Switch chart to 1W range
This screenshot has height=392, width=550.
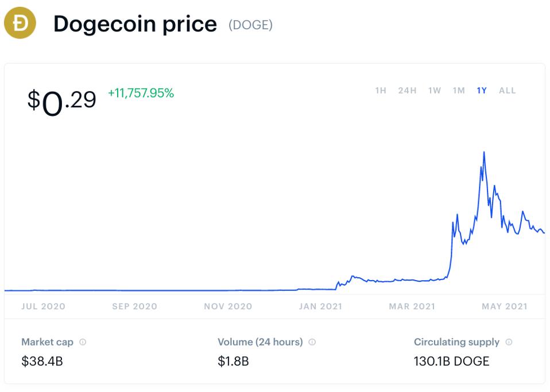click(435, 91)
